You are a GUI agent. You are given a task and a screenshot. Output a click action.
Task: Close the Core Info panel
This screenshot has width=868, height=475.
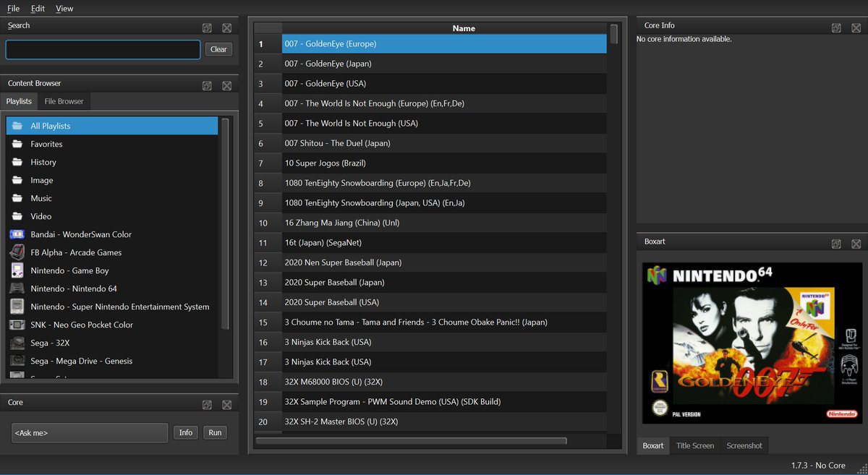856,27
